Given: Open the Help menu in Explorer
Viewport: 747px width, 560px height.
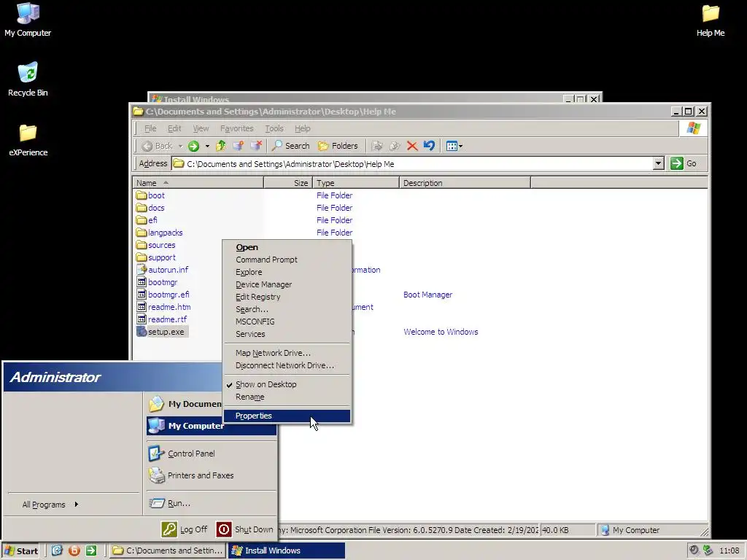Looking at the screenshot, I should click(302, 128).
